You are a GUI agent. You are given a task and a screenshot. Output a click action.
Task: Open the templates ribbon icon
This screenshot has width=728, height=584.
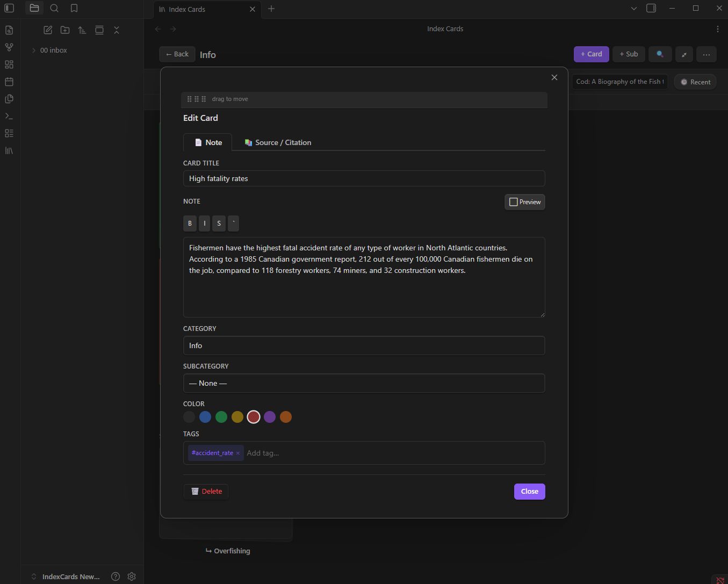(9, 99)
